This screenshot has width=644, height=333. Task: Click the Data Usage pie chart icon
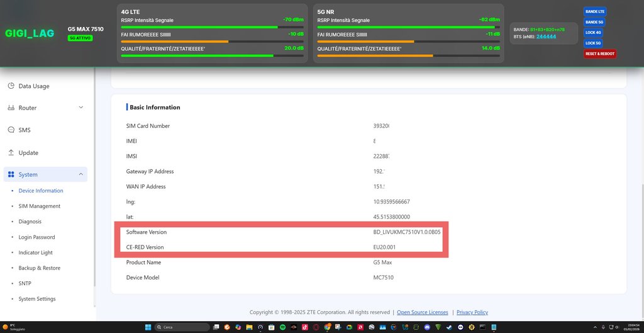(x=11, y=86)
